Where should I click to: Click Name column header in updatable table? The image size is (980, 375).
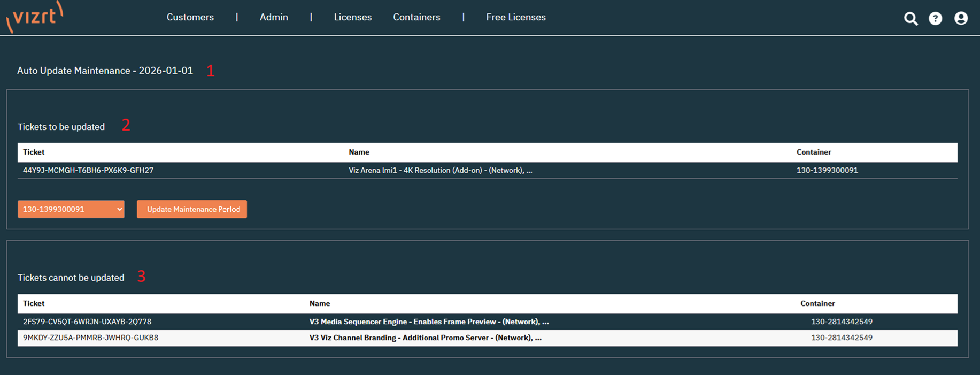tap(359, 152)
